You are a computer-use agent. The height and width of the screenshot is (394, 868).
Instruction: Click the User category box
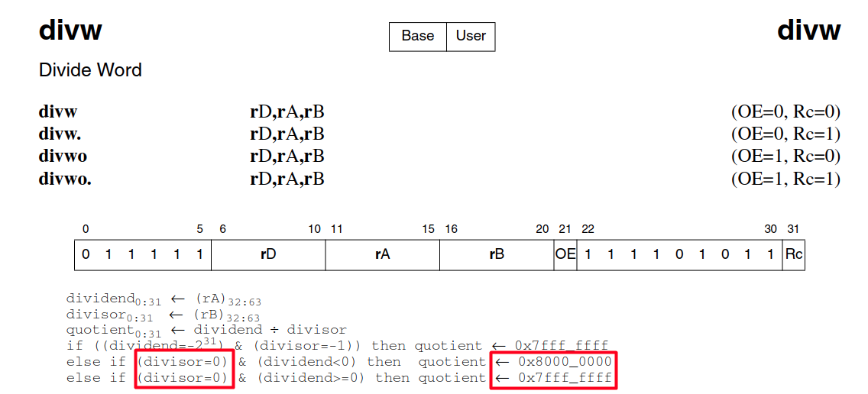[x=471, y=37]
